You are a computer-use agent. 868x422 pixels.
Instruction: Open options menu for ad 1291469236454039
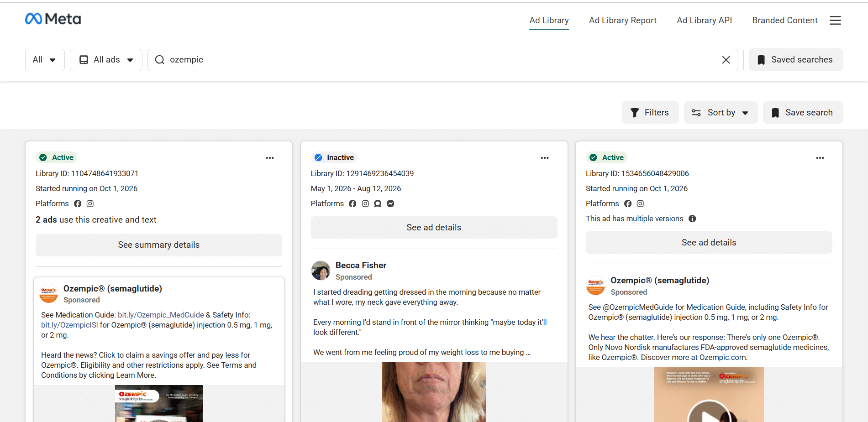(x=545, y=158)
